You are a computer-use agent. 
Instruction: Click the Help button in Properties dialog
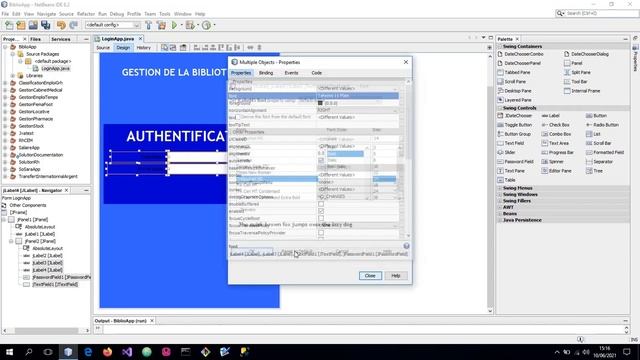click(x=396, y=276)
